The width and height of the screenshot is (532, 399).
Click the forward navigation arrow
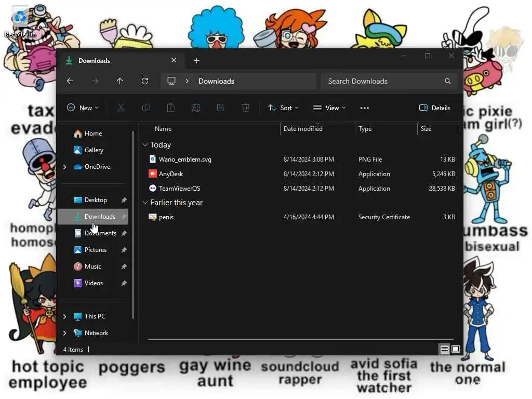96,81
